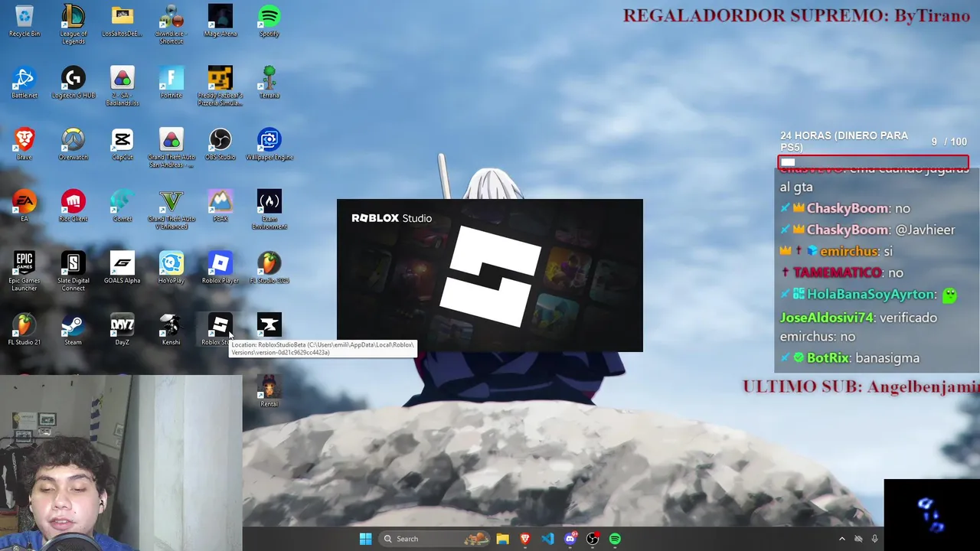Show hidden system tray icons
This screenshot has width=980, height=551.
click(x=842, y=539)
